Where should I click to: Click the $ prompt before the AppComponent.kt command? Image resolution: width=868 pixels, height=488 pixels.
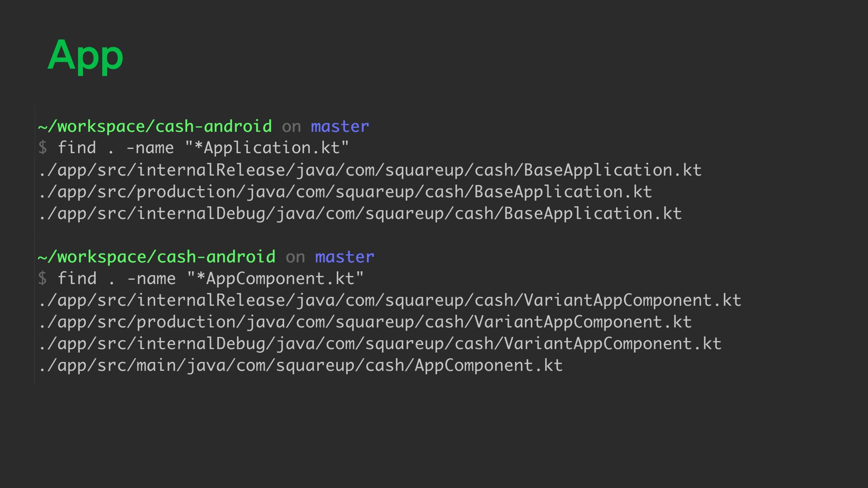click(42, 278)
